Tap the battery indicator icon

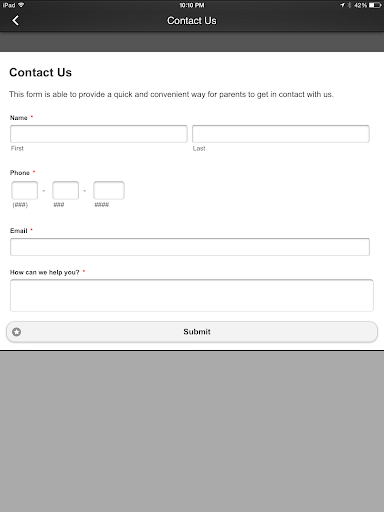(375, 5)
